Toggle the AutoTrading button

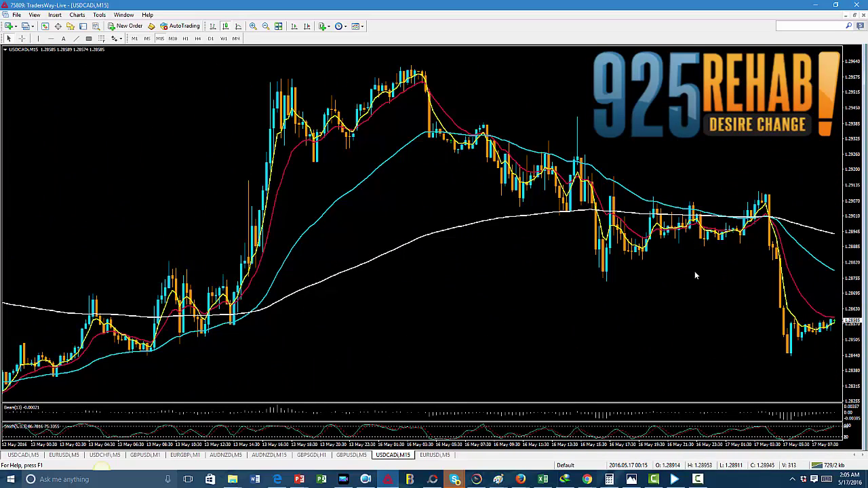coord(180,26)
